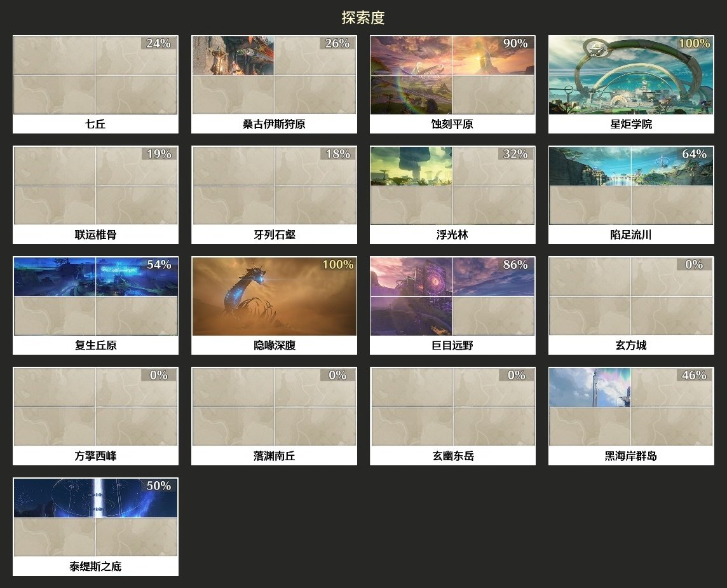
Task: Click the 探索度 page heading
Action: click(x=363, y=18)
